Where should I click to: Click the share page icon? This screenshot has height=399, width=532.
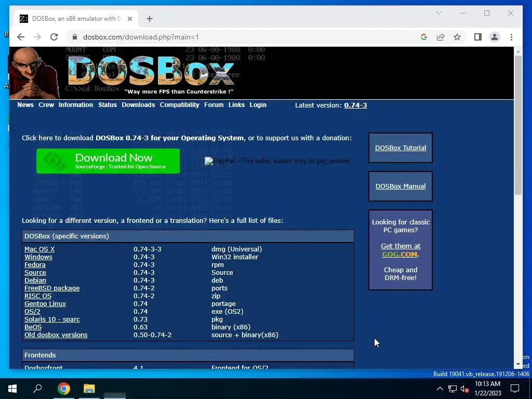(441, 37)
